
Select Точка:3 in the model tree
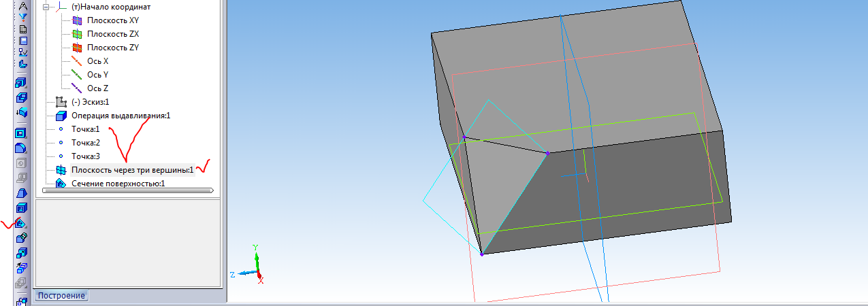pos(86,156)
